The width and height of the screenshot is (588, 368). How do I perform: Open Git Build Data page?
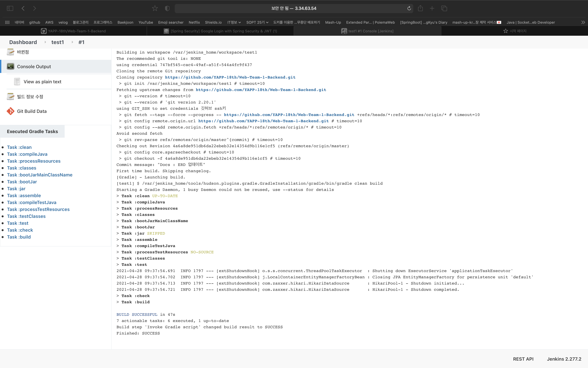[32, 111]
